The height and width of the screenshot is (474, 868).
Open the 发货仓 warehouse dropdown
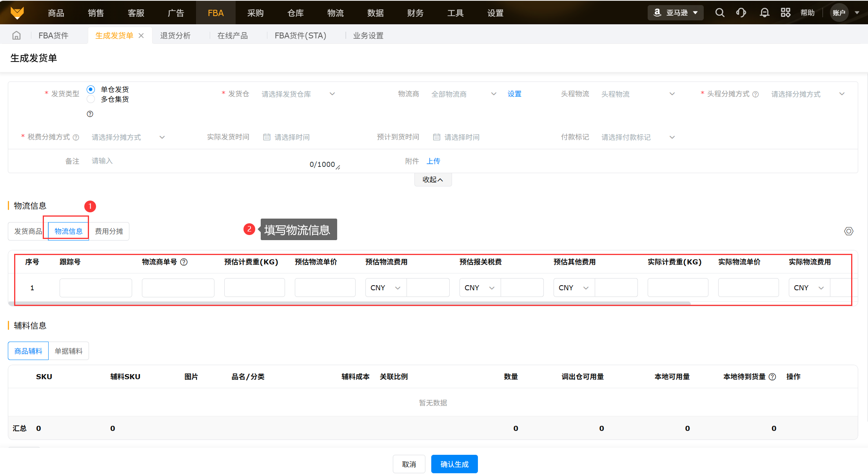tap(298, 94)
